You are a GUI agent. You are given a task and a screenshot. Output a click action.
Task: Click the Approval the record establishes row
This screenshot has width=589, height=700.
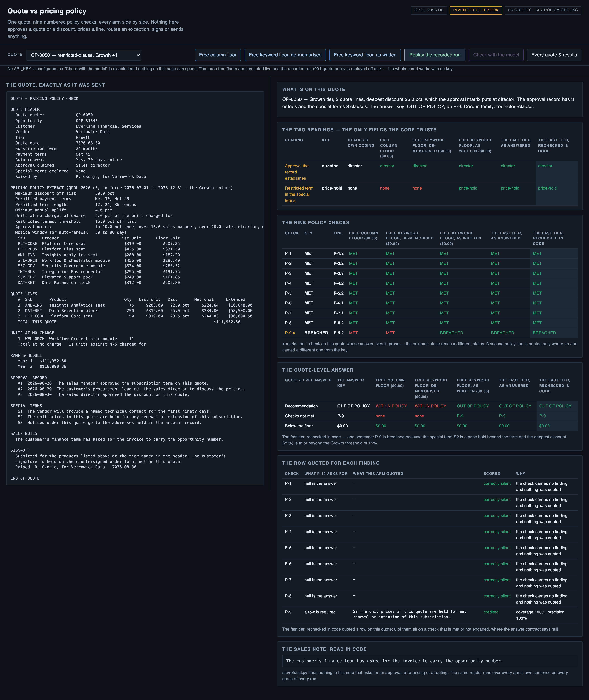[x=430, y=172]
